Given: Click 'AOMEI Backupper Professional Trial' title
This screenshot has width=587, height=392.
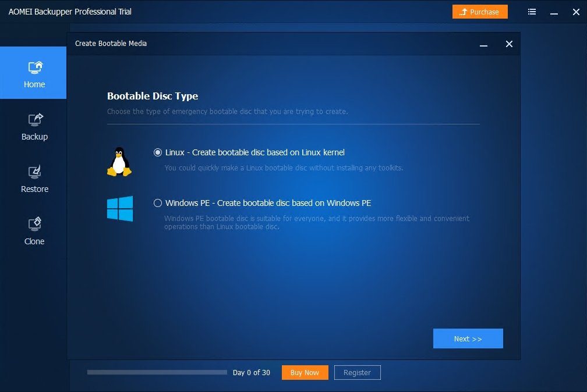Looking at the screenshot, I should pyautogui.click(x=70, y=12).
